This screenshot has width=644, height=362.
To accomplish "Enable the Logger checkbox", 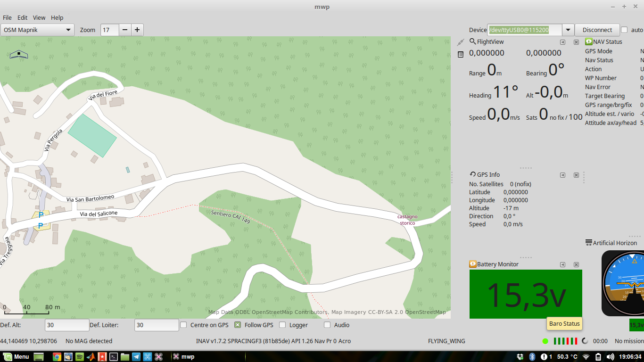I will [x=282, y=325].
